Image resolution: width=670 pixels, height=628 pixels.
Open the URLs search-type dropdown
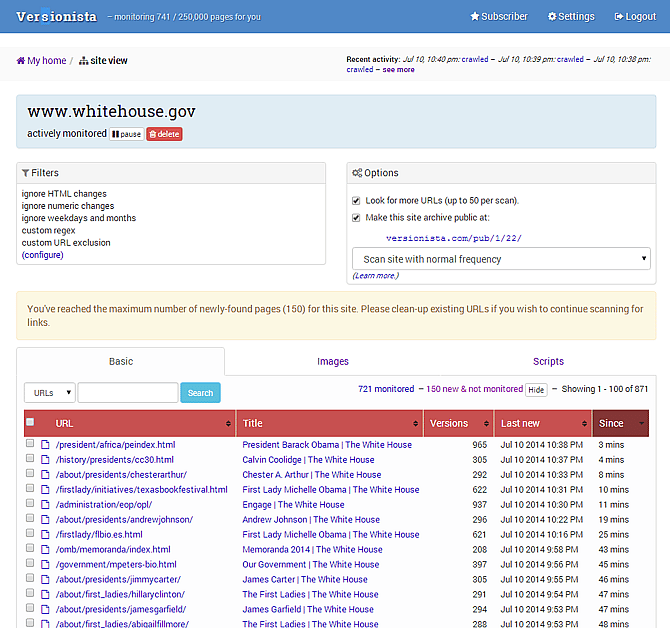pyautogui.click(x=50, y=393)
